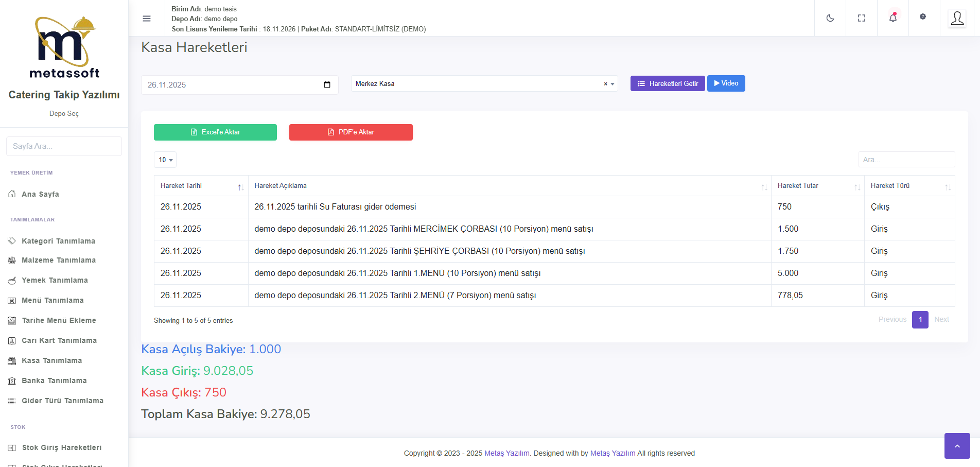The height and width of the screenshot is (467, 980).
Task: Open Kasa Tanımlama from the sidebar
Action: point(51,360)
